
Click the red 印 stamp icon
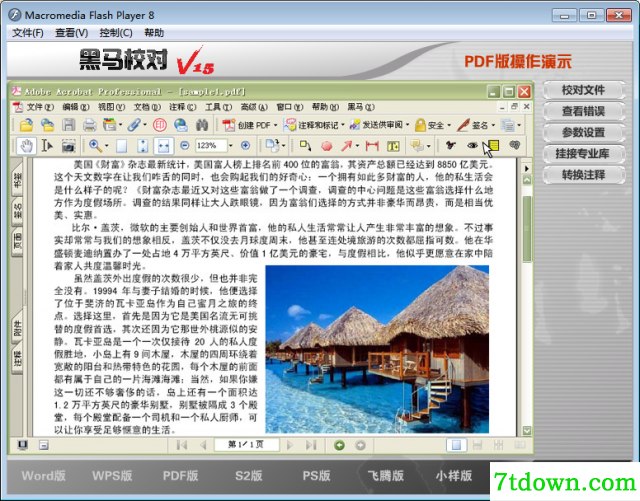point(160,125)
